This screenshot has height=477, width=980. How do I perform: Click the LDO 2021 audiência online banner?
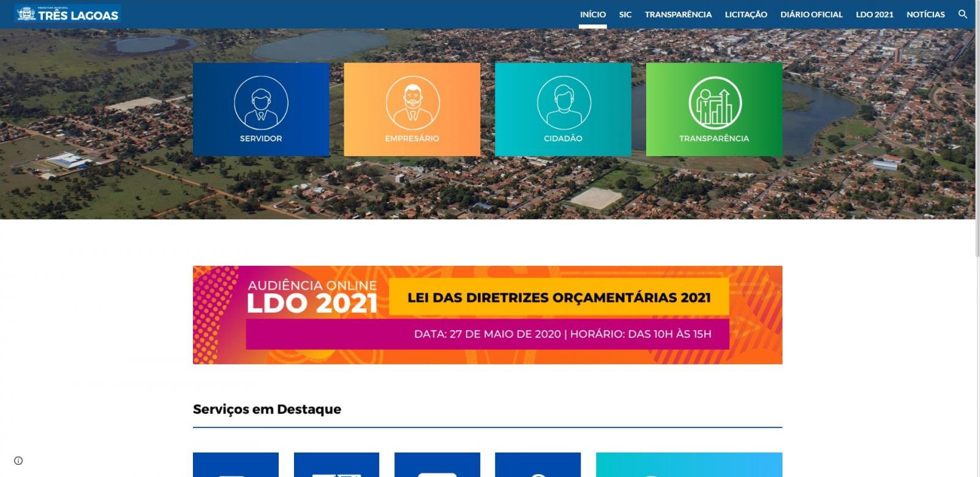[488, 315]
